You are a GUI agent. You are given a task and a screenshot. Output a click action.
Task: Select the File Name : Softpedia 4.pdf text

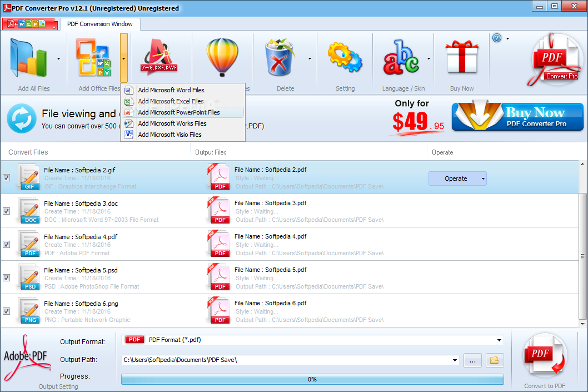pyautogui.click(x=81, y=237)
